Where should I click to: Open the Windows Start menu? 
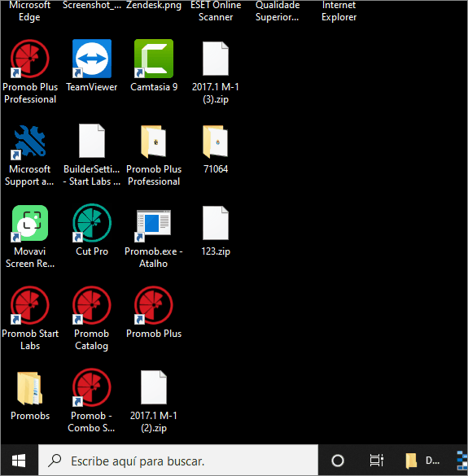19,461
